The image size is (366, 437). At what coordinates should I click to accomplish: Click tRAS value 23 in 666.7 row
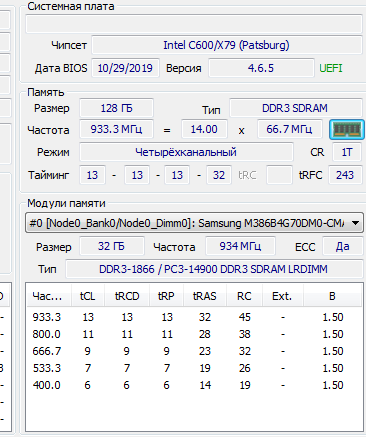[205, 351]
